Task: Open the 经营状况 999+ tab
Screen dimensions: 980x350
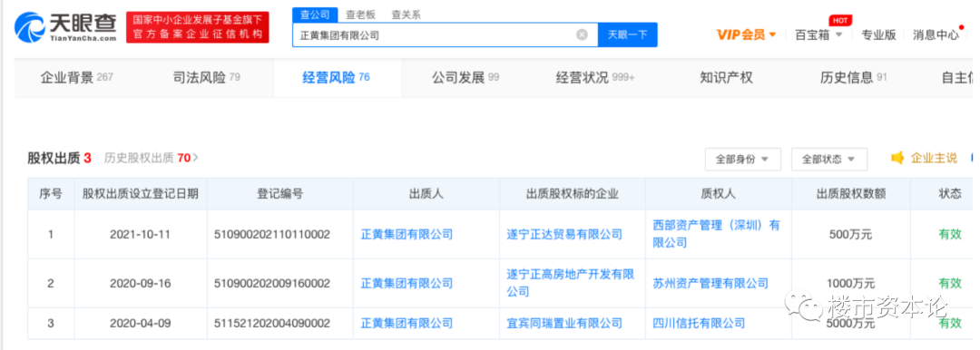Action: pyautogui.click(x=595, y=77)
